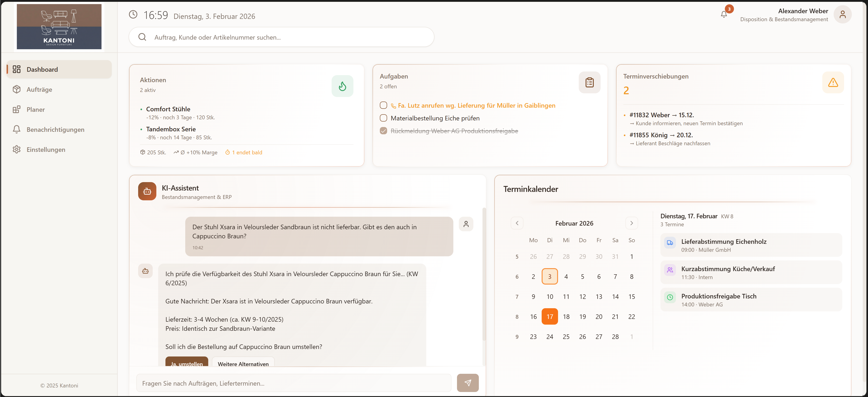Click the KI-Assistent robot icon

[147, 191]
